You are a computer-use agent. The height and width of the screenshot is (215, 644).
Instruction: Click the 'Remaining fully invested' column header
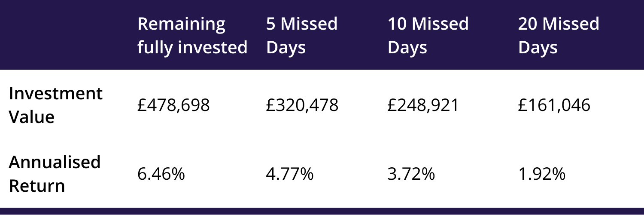[192, 36]
